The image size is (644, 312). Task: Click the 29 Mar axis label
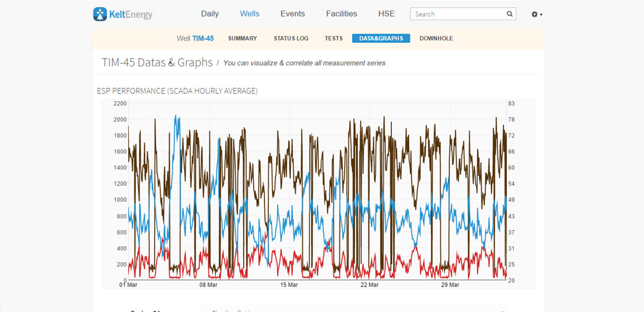coord(450,285)
